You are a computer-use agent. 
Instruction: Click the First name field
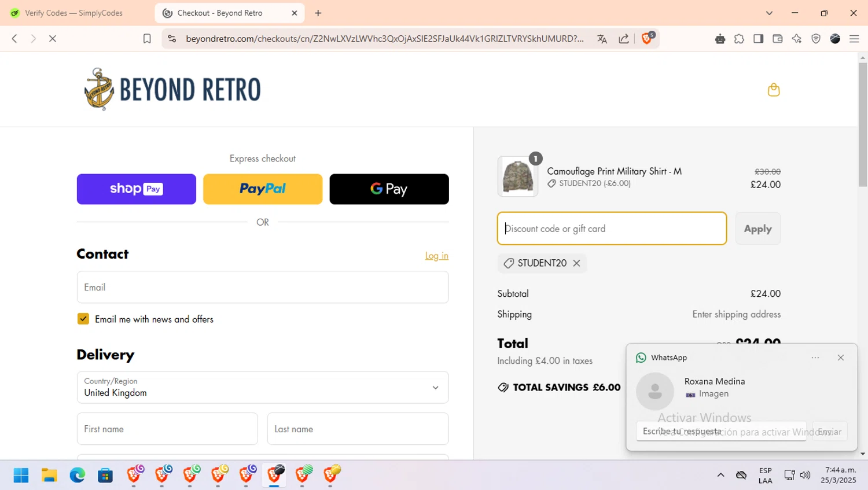[167, 429]
